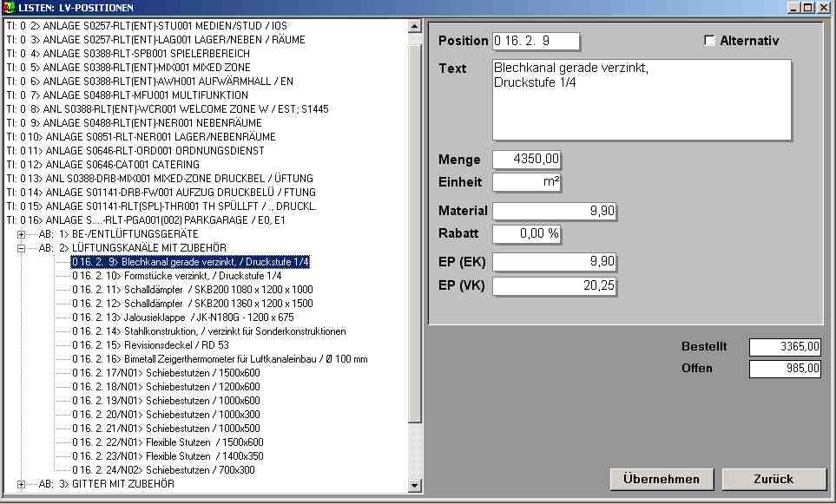Collapse AB 2 Lüftungskanäle mit Zubehör node
The image size is (836, 504).
[22, 248]
